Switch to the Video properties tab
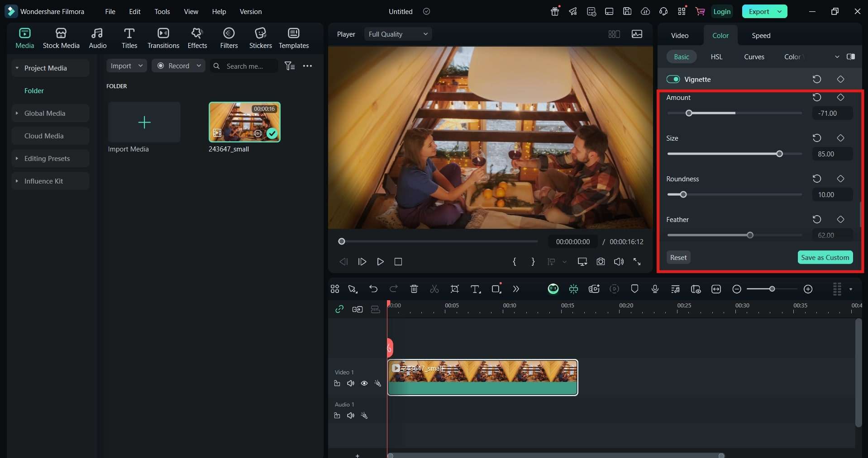This screenshot has height=458, width=868. click(x=679, y=35)
